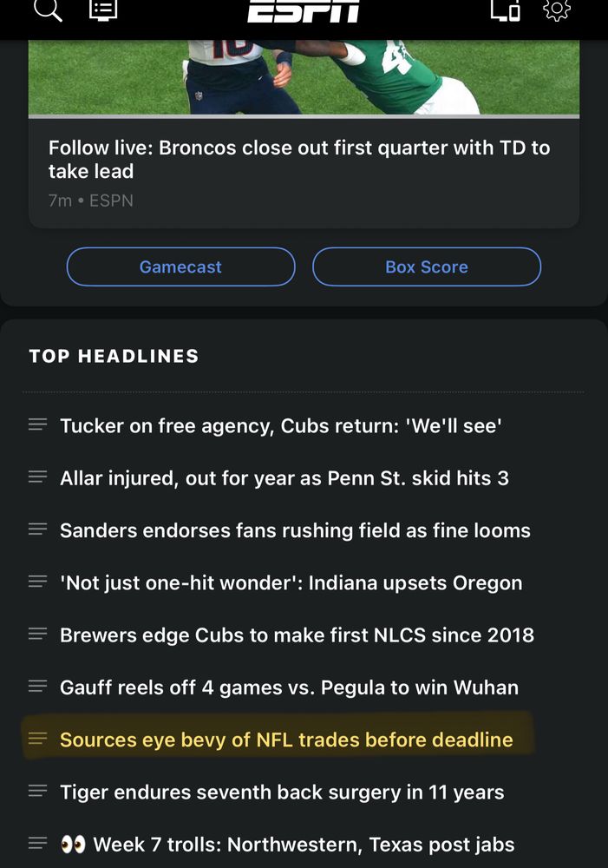Tap article icon beside Tiger surgery headline
Screen dimensions: 608x868
(x=37, y=791)
